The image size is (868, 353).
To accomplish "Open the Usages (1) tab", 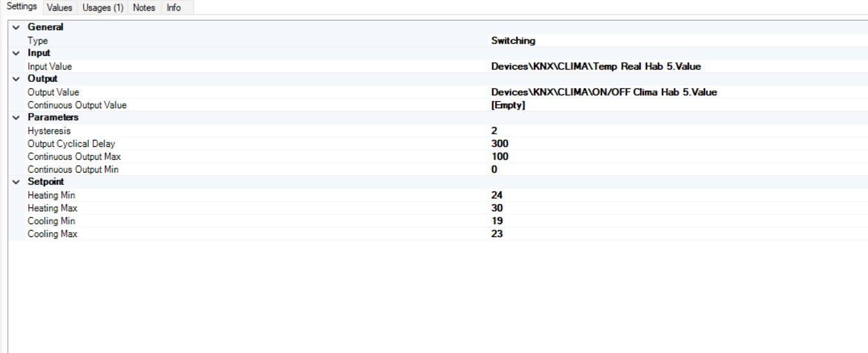I will coord(102,8).
